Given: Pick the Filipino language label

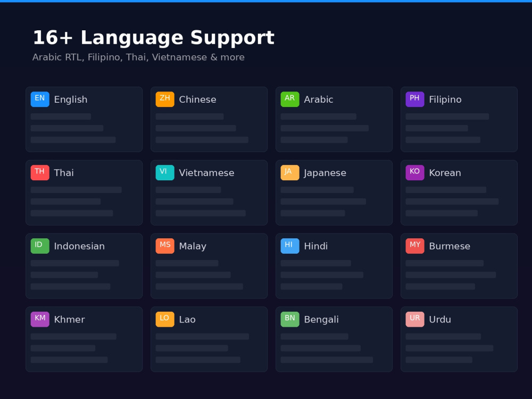Looking at the screenshot, I should (x=445, y=100).
